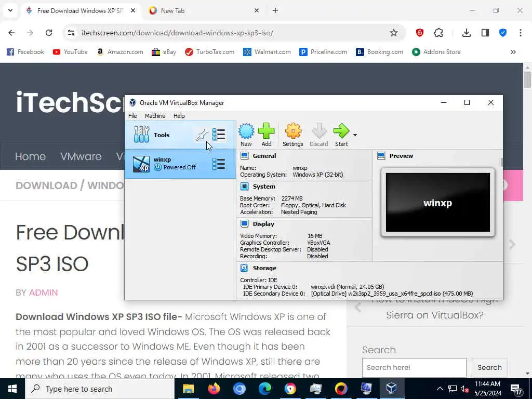Click the General section monitor icon
Image resolution: width=532 pixels, height=399 pixels.
pyautogui.click(x=244, y=156)
